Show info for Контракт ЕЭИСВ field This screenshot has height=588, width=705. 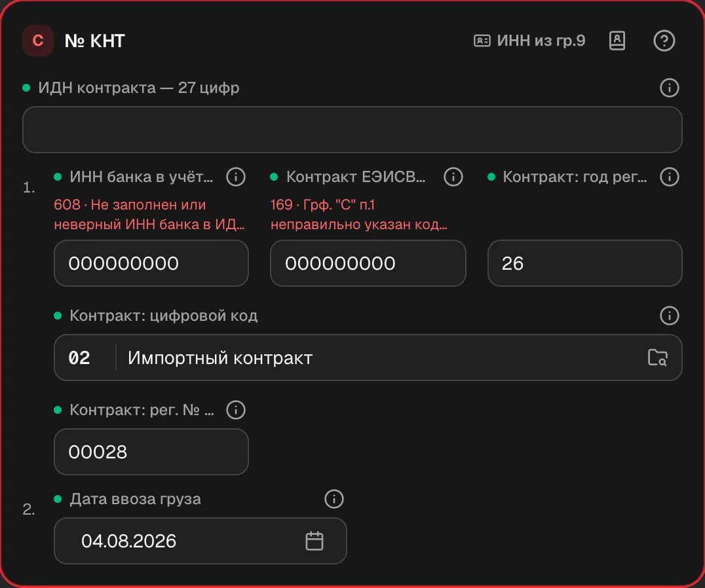pos(453,177)
